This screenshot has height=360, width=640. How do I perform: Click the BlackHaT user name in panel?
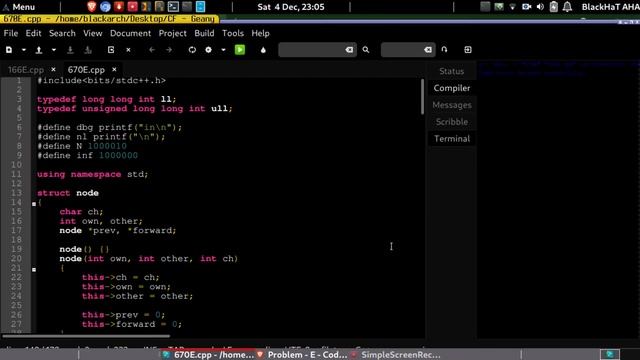pos(610,7)
